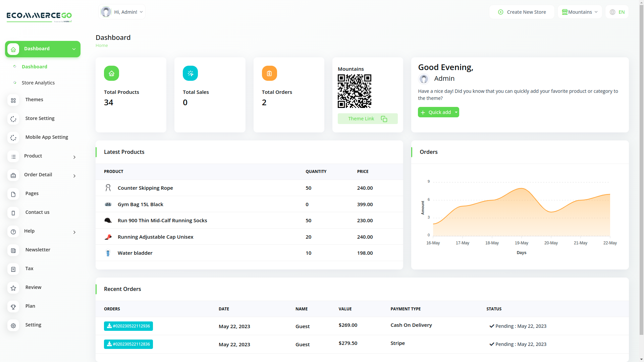Click the Plan trophy icon

click(13, 307)
